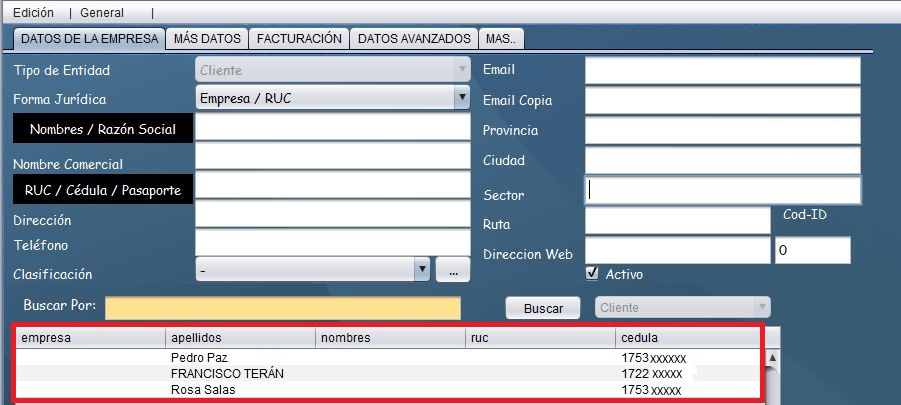Click the ellipsis button next to Clasificación
901x405 pixels.
point(452,270)
